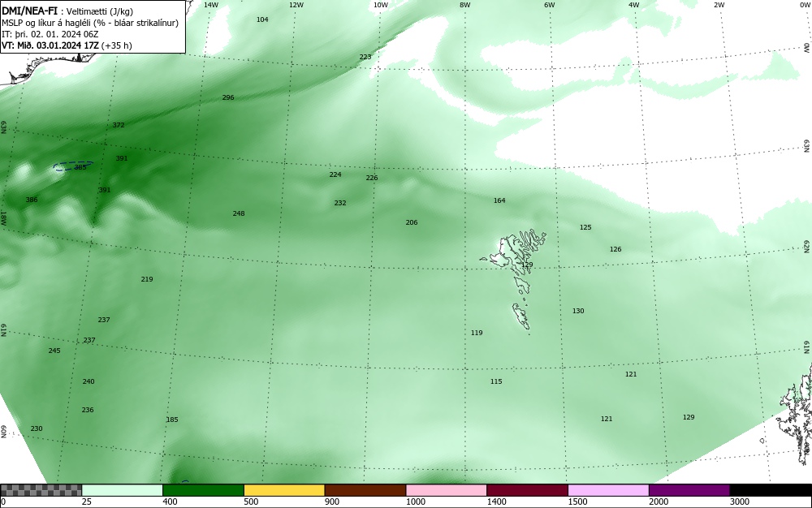812x508 pixels.
Task: Click the 2W longitude label
Action: pyautogui.click(x=719, y=5)
